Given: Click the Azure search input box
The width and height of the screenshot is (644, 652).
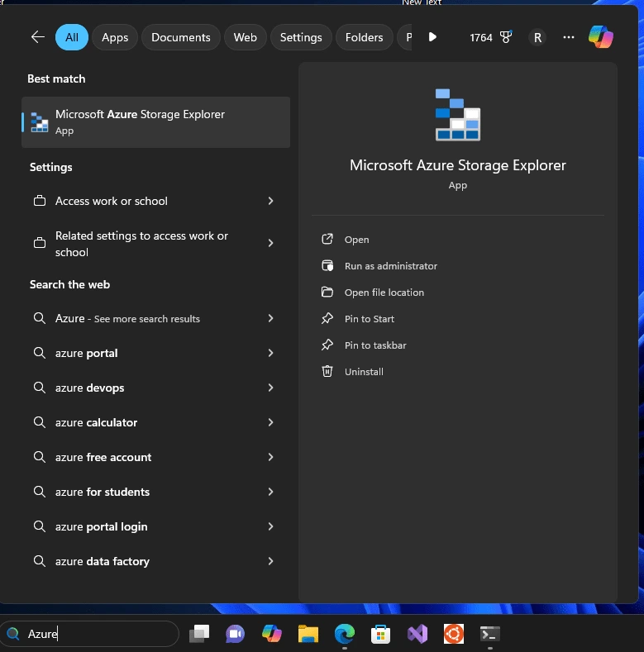Looking at the screenshot, I should pos(89,634).
